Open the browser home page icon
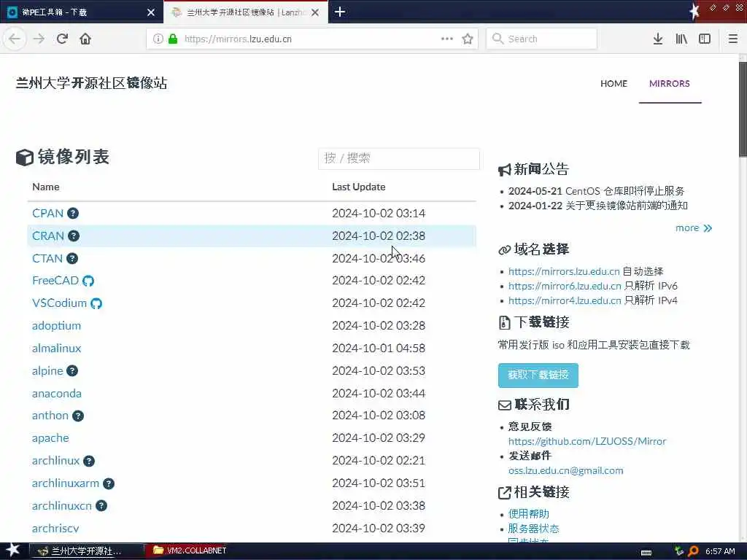The image size is (747, 560). 85,39
